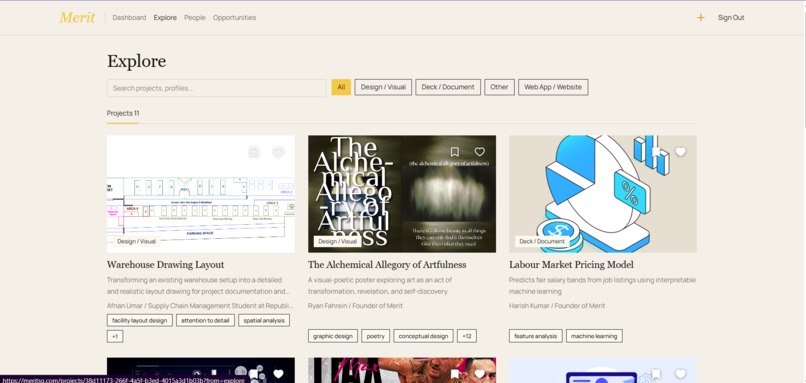Click the spatial analysis tag
806x383 pixels.
pos(264,320)
